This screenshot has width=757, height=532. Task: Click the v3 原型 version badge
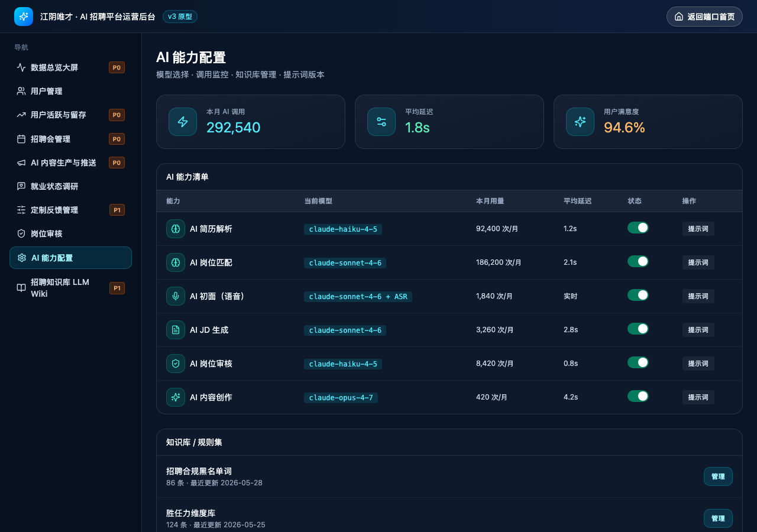180,17
